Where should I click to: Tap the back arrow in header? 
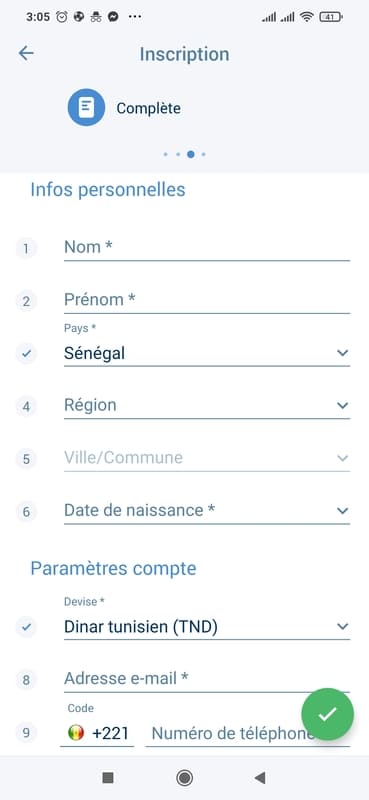pos(26,54)
